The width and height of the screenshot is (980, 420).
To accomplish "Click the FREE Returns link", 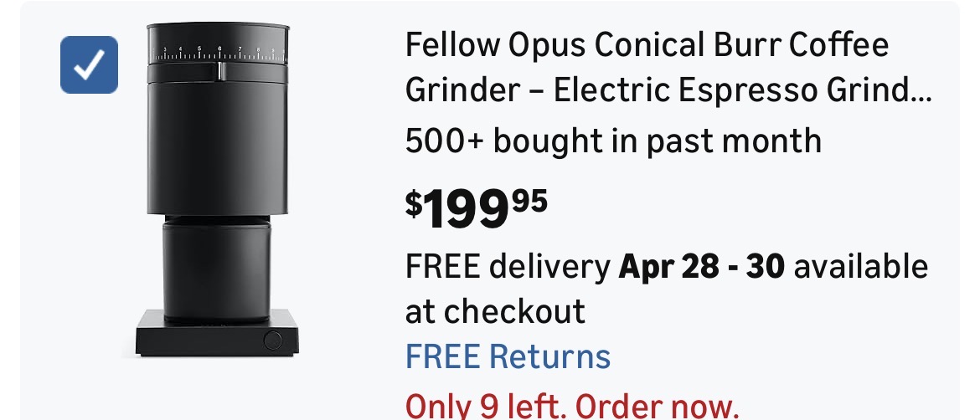I will [508, 356].
